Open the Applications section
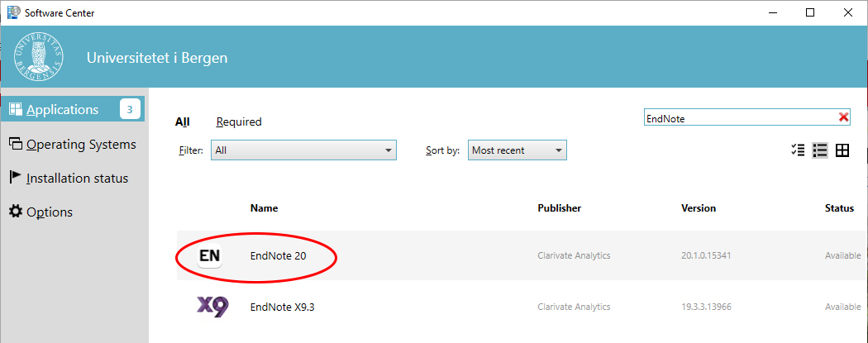Image resolution: width=868 pixels, height=343 pixels. coord(73,109)
